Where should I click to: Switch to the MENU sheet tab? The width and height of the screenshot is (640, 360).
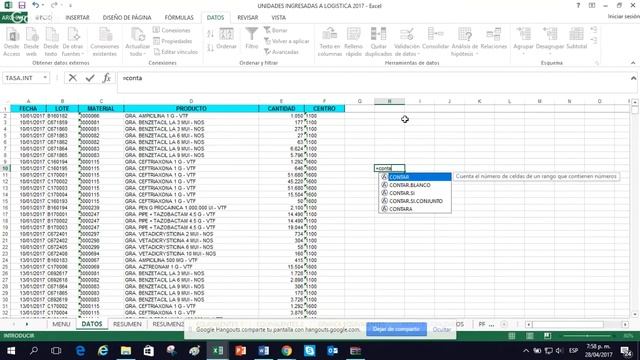(61, 324)
